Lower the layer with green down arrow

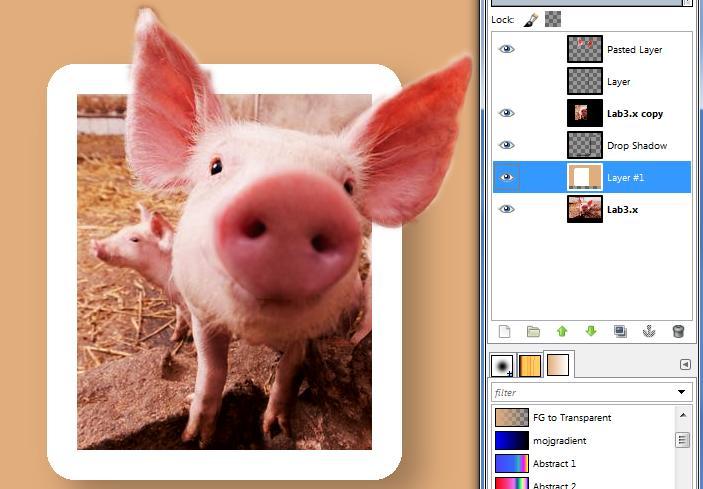tap(591, 331)
